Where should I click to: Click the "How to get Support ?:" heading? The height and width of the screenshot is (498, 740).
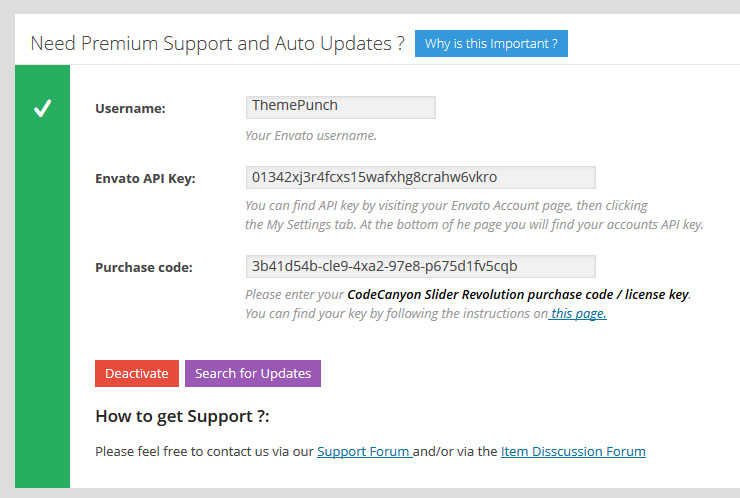(182, 416)
